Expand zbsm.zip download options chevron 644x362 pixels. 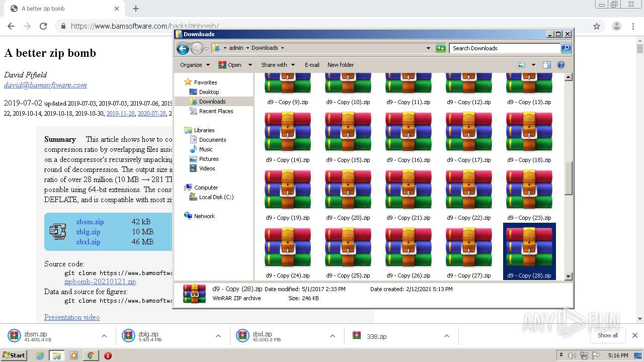(x=104, y=336)
